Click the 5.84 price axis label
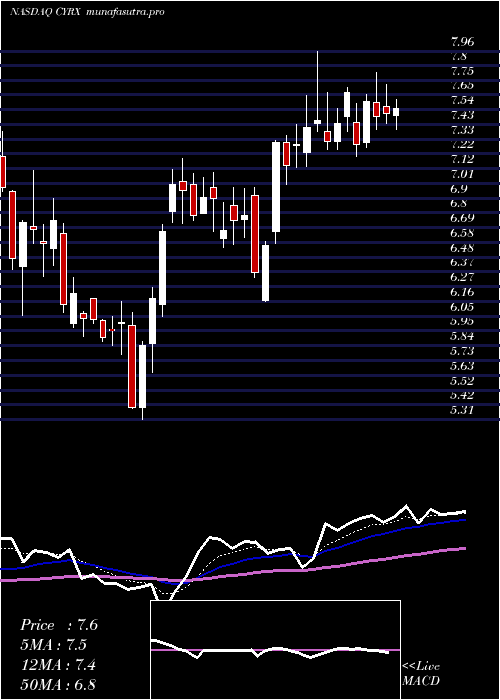 pyautogui.click(x=462, y=336)
